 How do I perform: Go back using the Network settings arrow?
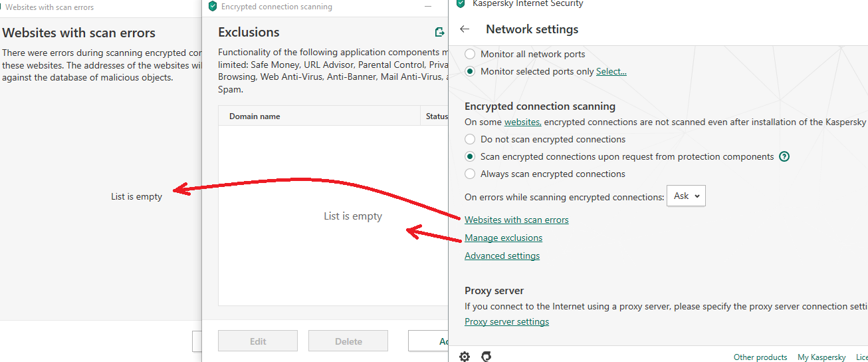point(465,29)
